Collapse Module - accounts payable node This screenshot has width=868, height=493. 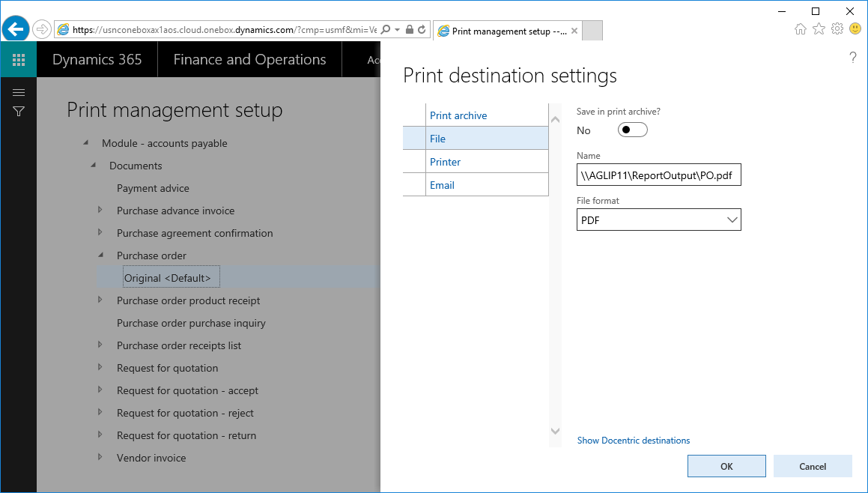click(86, 142)
